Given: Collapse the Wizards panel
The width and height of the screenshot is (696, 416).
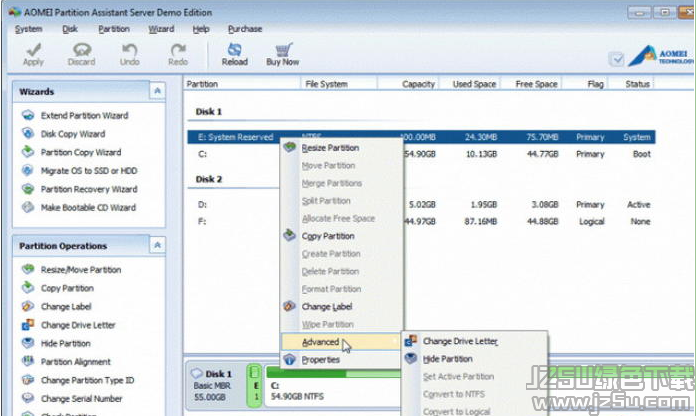Looking at the screenshot, I should click(157, 91).
